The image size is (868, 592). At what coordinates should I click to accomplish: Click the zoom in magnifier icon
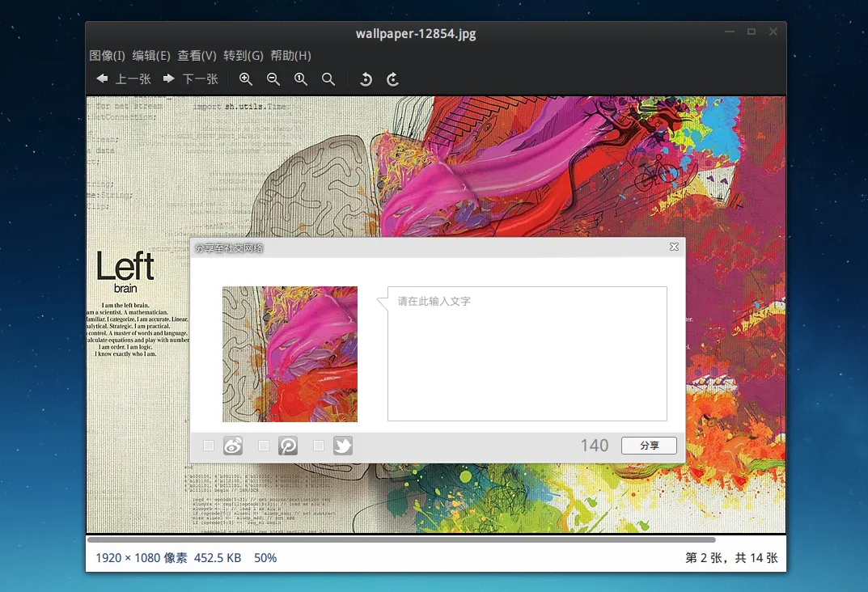(246, 79)
